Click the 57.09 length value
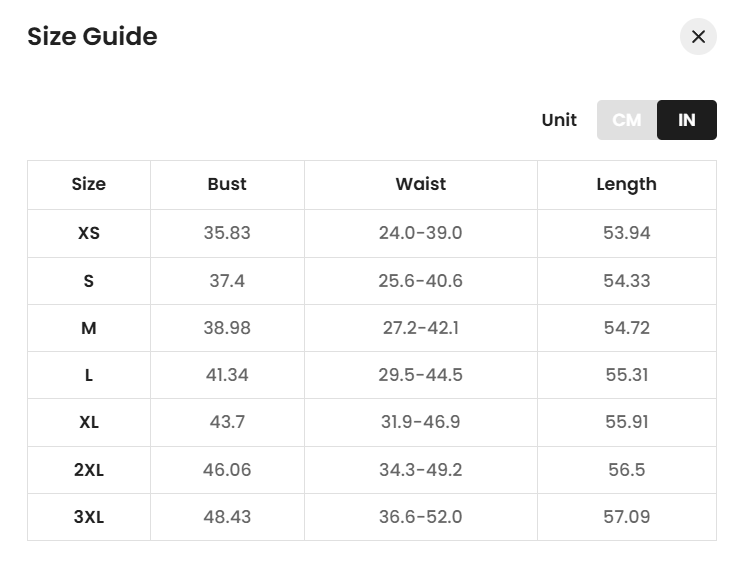The width and height of the screenshot is (744, 582). (x=627, y=517)
